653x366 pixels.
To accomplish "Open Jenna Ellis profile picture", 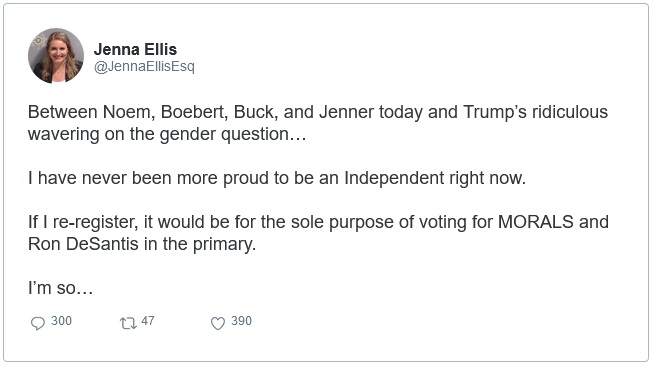I will (x=56, y=56).
